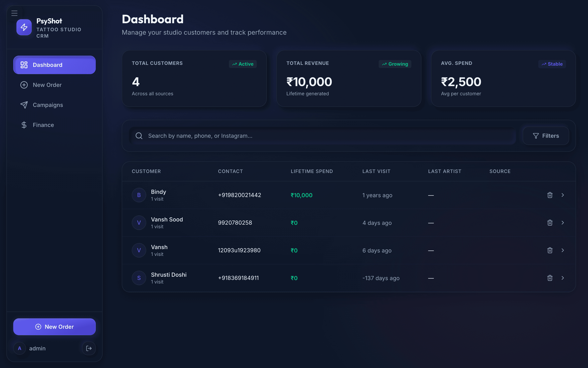Open the Filters dropdown
588x368 pixels.
coord(546,136)
